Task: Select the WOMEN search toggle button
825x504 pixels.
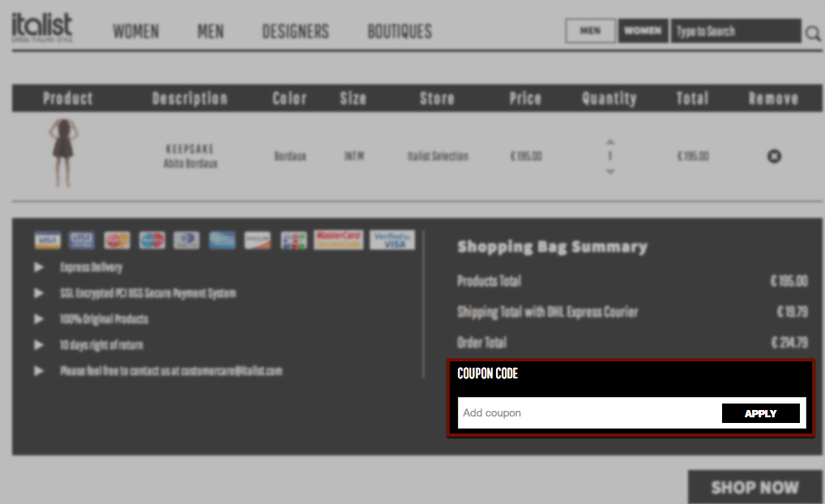Action: click(x=643, y=31)
